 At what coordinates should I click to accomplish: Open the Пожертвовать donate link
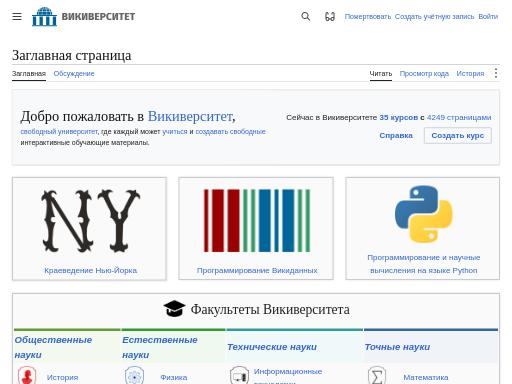tap(368, 16)
